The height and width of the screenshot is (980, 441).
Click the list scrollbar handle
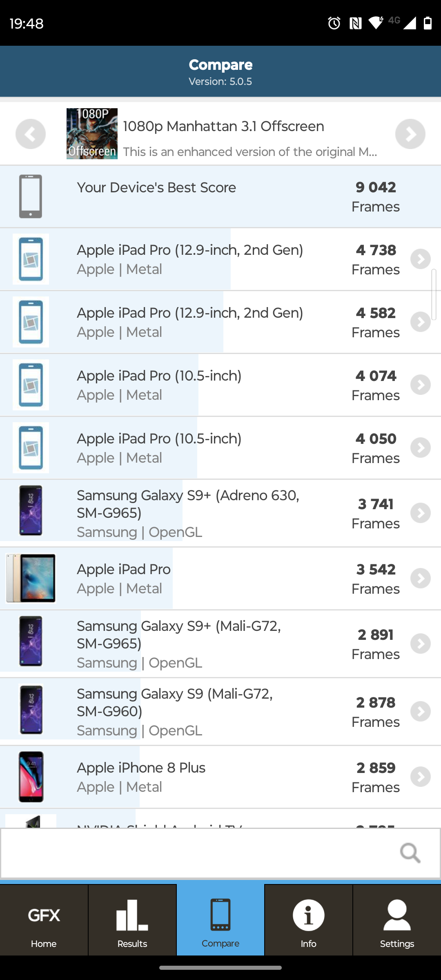click(434, 294)
